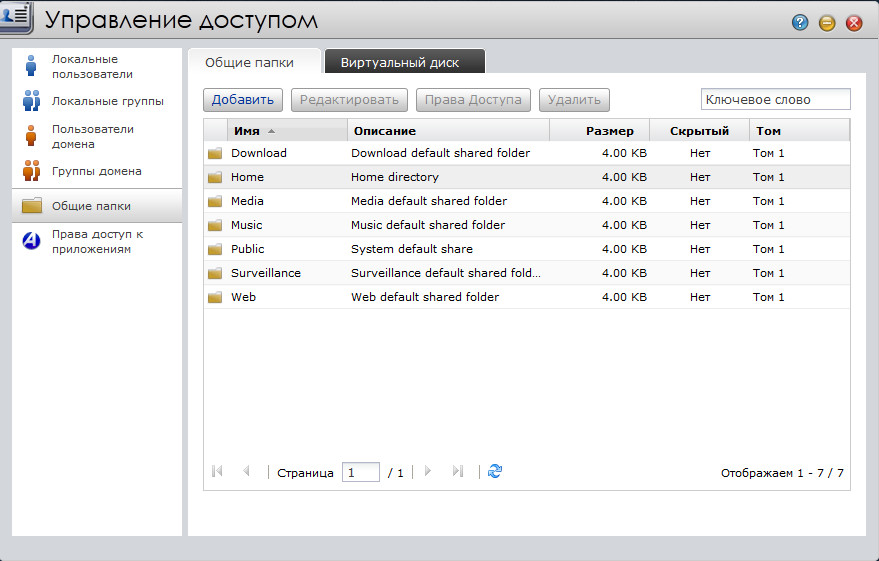Click the application access rights icon

coord(31,241)
